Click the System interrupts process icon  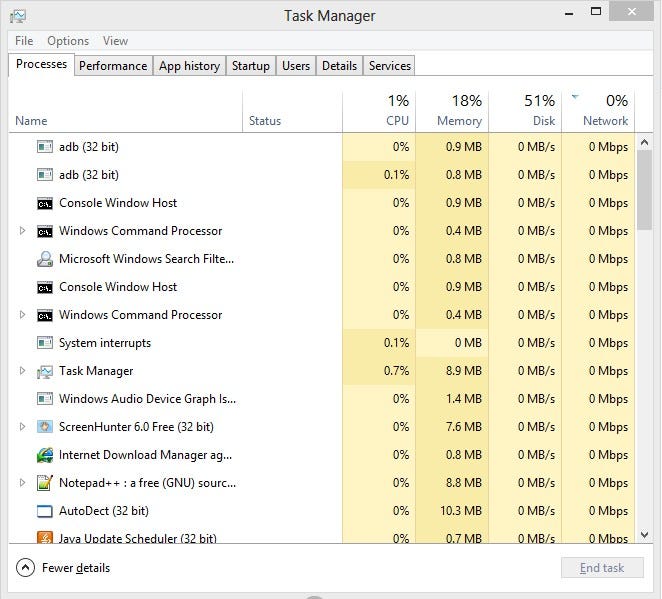pyautogui.click(x=45, y=343)
